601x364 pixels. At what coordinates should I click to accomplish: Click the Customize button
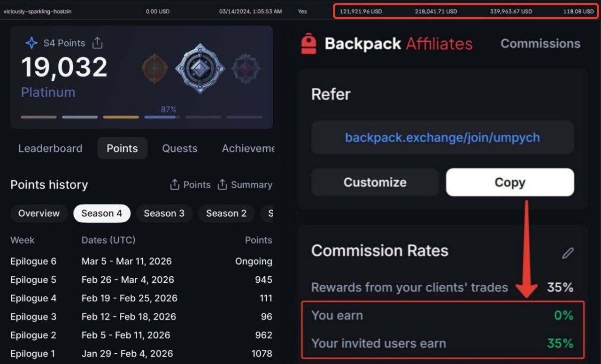(x=375, y=182)
